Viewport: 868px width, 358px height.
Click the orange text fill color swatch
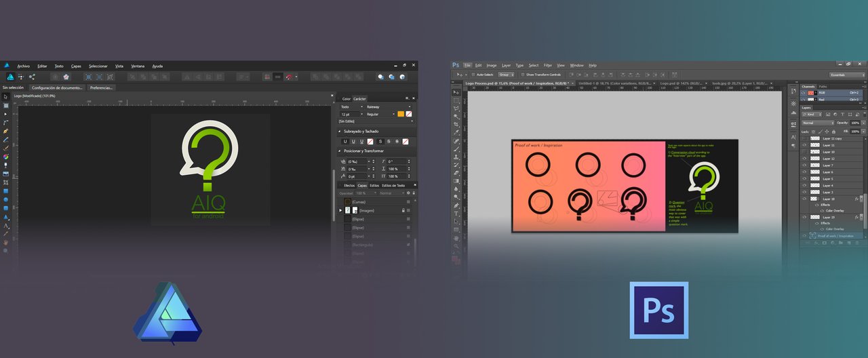(x=401, y=114)
